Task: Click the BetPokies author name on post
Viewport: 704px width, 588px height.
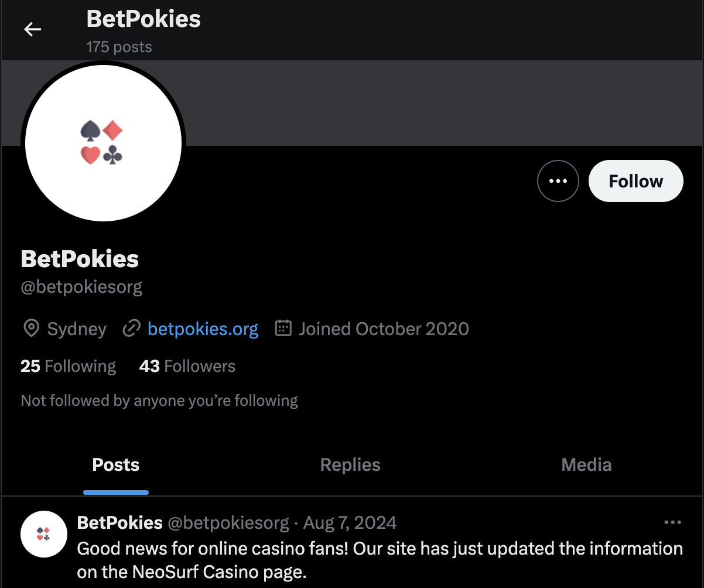Action: [119, 522]
